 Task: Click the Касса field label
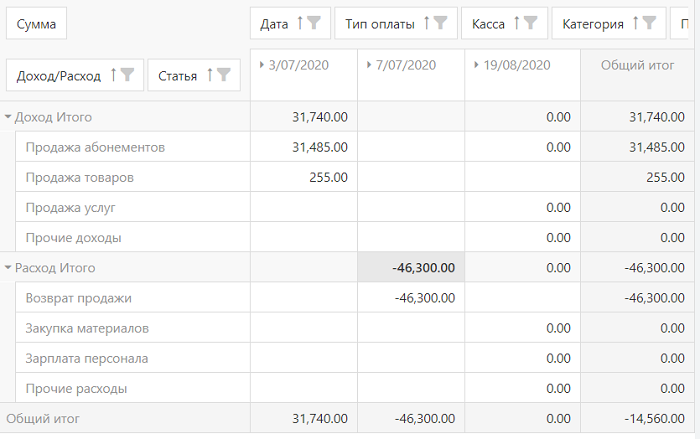[488, 24]
